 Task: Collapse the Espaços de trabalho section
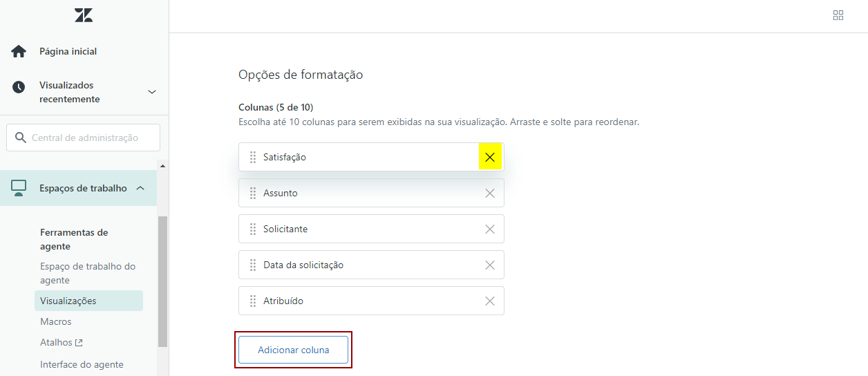point(140,188)
